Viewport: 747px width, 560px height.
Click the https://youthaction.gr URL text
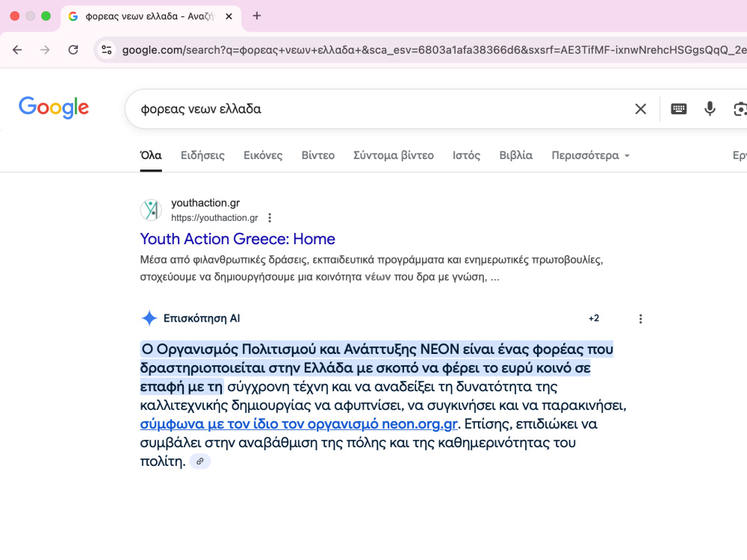214,217
